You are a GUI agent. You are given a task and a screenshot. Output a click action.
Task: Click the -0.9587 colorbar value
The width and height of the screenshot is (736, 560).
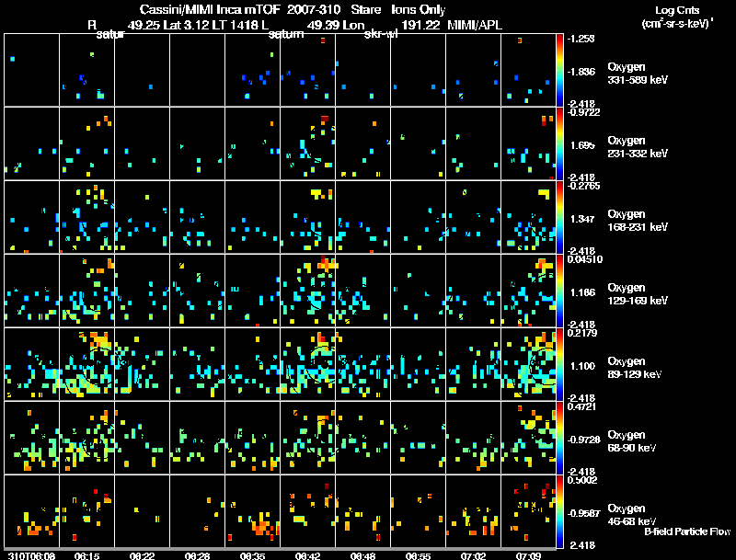tap(583, 513)
